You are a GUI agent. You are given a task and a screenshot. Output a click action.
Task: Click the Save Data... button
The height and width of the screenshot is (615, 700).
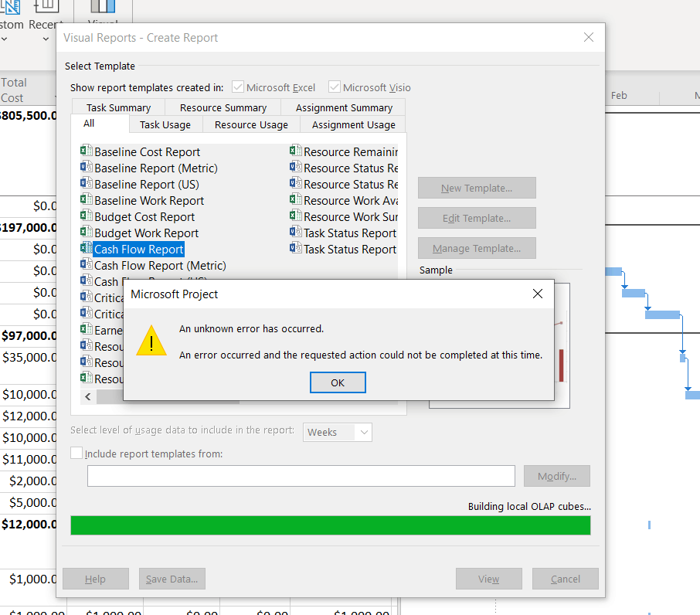[172, 579]
